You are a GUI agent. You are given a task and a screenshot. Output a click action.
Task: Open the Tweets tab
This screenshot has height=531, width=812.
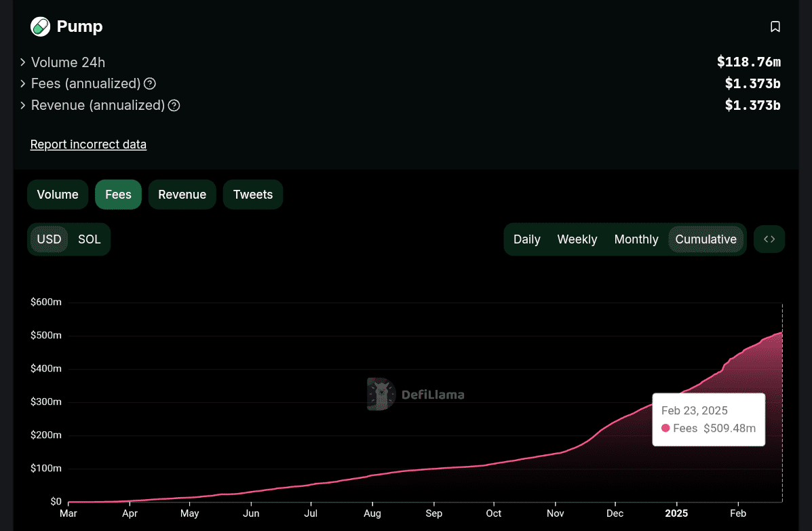pyautogui.click(x=252, y=194)
